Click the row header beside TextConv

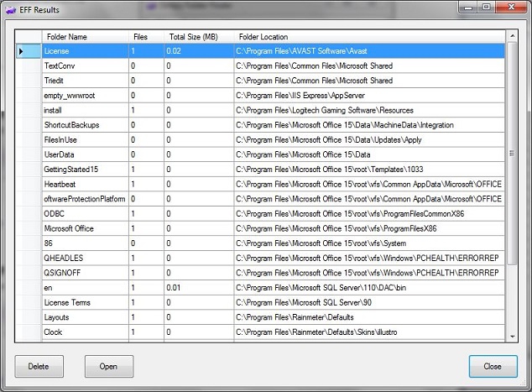[x=29, y=65]
